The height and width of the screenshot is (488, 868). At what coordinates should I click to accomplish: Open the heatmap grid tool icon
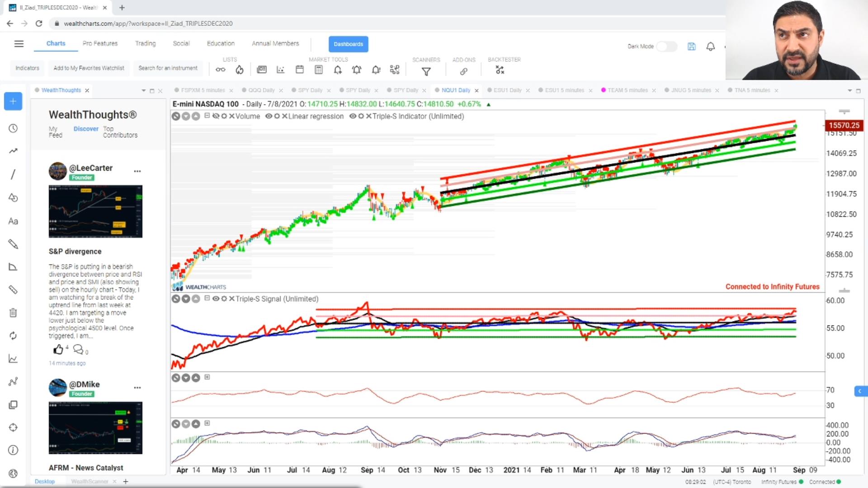click(x=395, y=70)
